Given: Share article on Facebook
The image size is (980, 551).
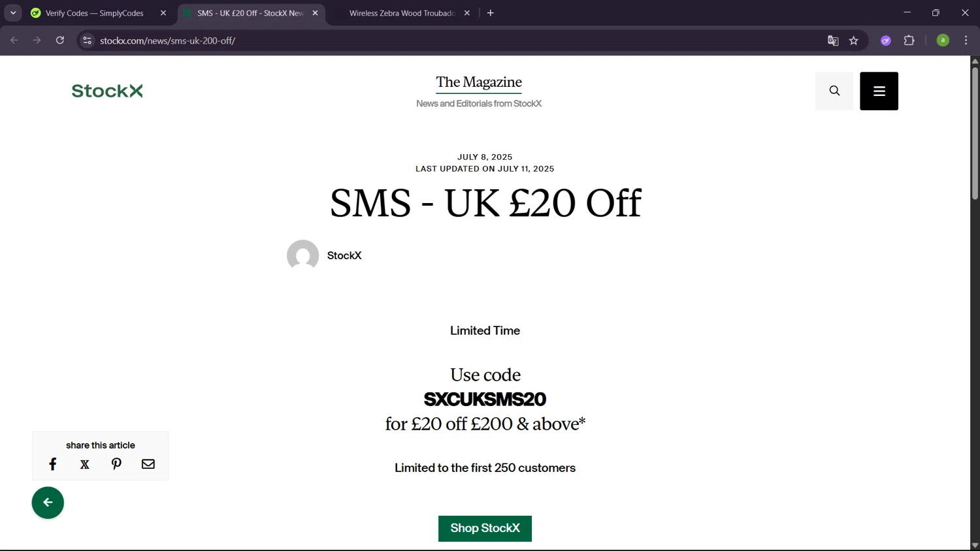Looking at the screenshot, I should 53,464.
